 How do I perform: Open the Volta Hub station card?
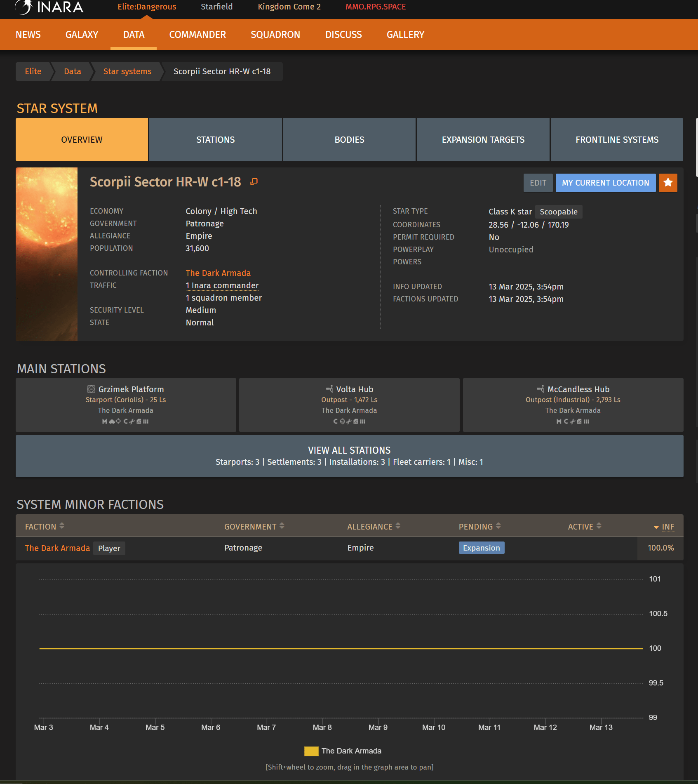(x=349, y=405)
